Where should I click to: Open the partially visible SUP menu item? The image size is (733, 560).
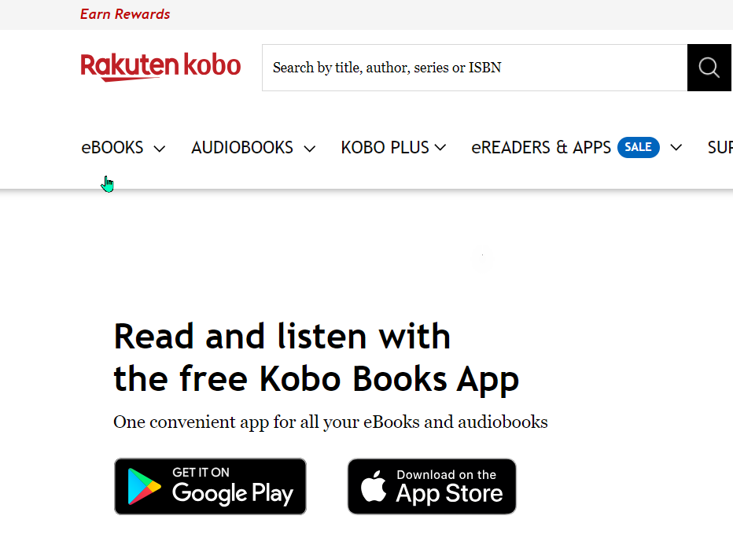[720, 148]
